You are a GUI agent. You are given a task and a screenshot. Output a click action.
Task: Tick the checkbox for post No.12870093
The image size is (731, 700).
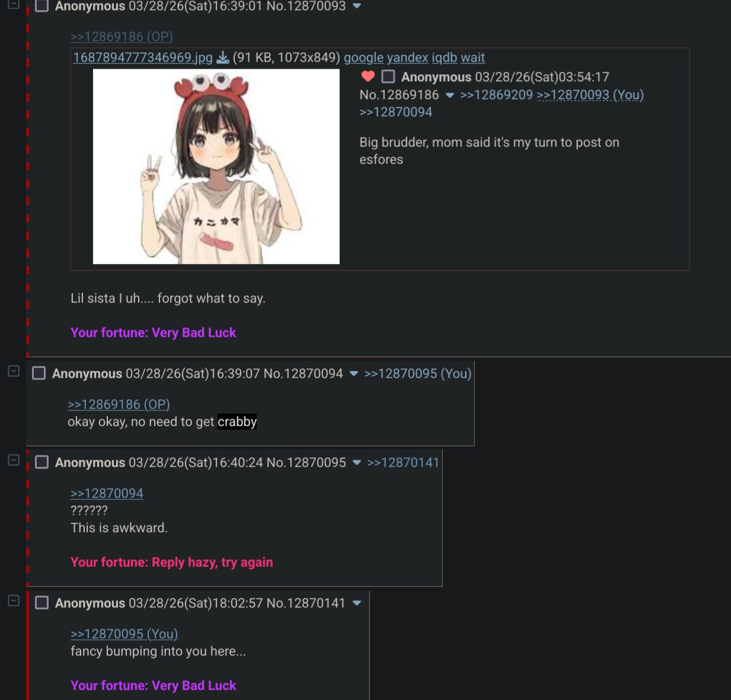pyautogui.click(x=42, y=6)
